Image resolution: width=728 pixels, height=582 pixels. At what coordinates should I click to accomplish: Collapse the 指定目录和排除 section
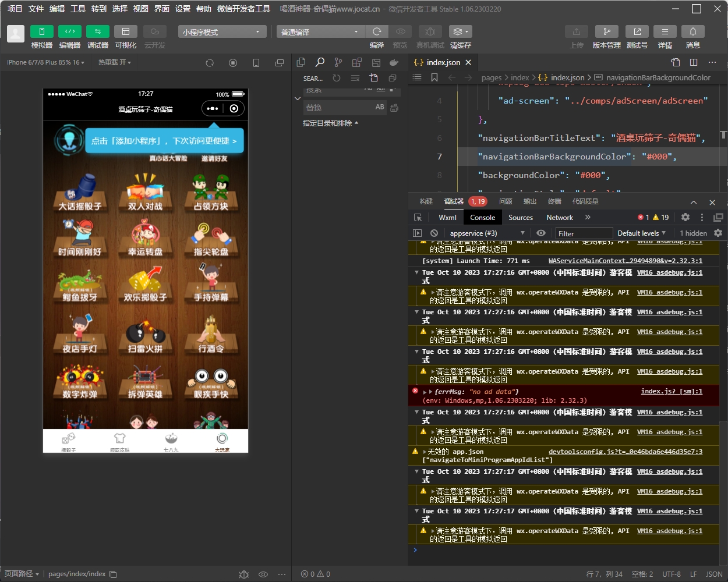(331, 123)
